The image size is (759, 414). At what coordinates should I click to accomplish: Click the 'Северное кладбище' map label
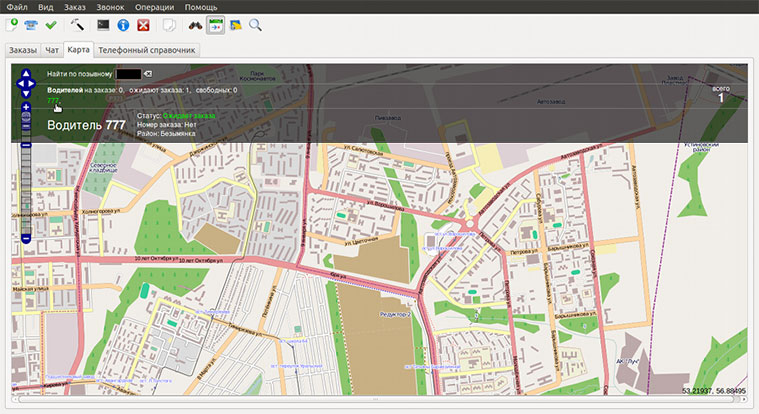coord(103,168)
